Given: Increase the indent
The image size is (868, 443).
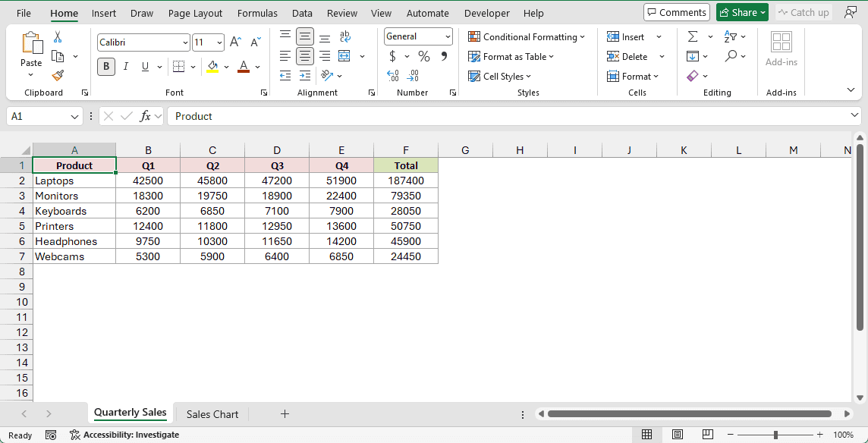Looking at the screenshot, I should click(305, 75).
